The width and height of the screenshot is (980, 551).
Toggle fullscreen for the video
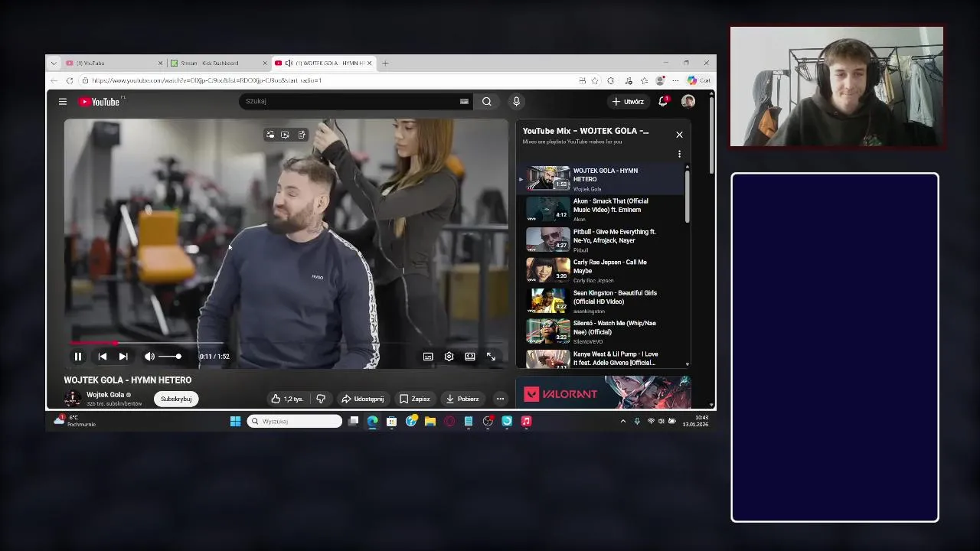point(491,356)
